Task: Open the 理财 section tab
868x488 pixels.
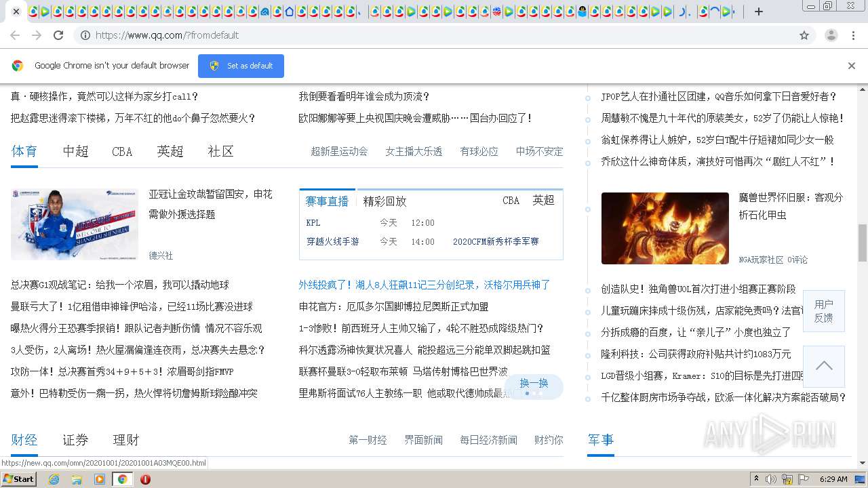Action: 125,440
